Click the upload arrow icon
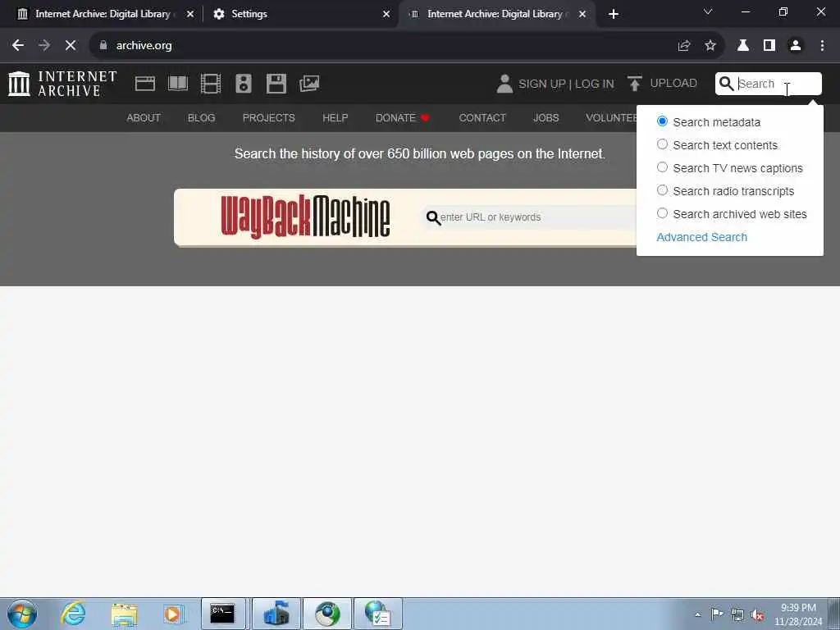840x630 pixels. click(x=635, y=84)
